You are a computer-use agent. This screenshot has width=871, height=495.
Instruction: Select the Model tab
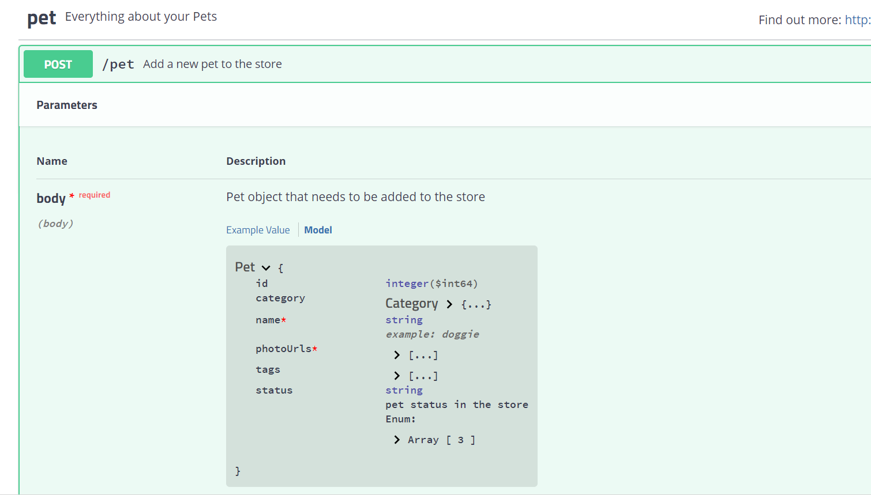(318, 230)
